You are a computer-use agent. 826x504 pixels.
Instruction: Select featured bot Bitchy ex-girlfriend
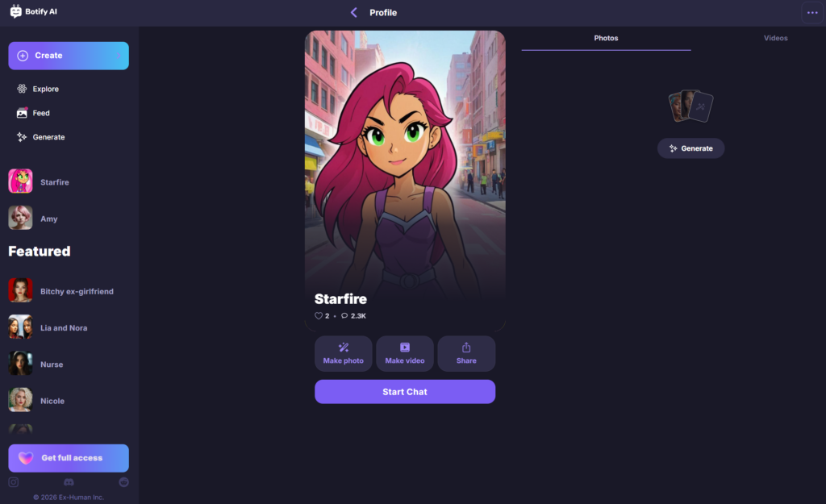tap(69, 291)
